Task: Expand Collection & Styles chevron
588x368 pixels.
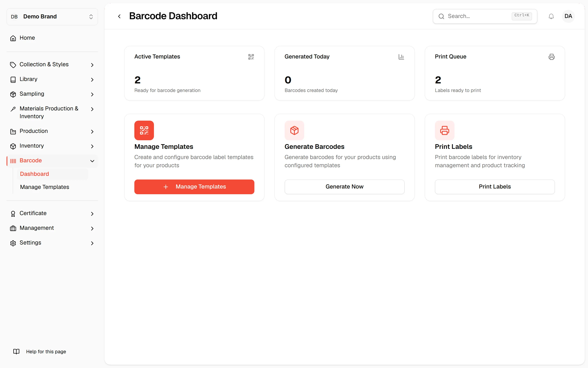Action: tap(92, 65)
